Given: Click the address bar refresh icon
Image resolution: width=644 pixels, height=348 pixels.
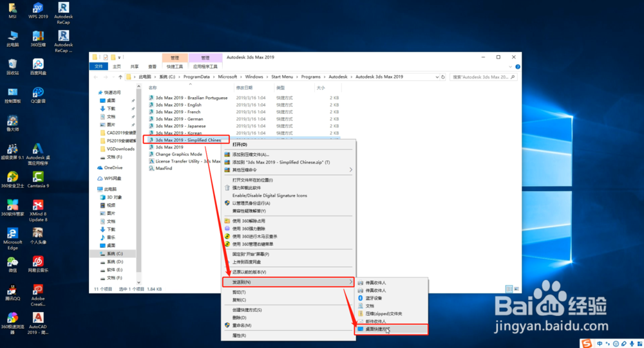Looking at the screenshot, I should click(x=443, y=77).
